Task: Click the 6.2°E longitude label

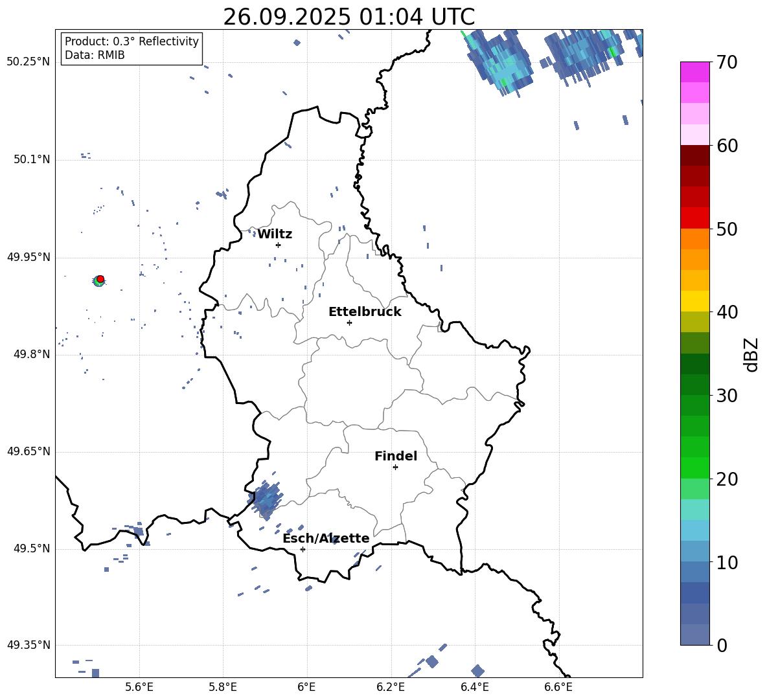Action: (x=391, y=687)
